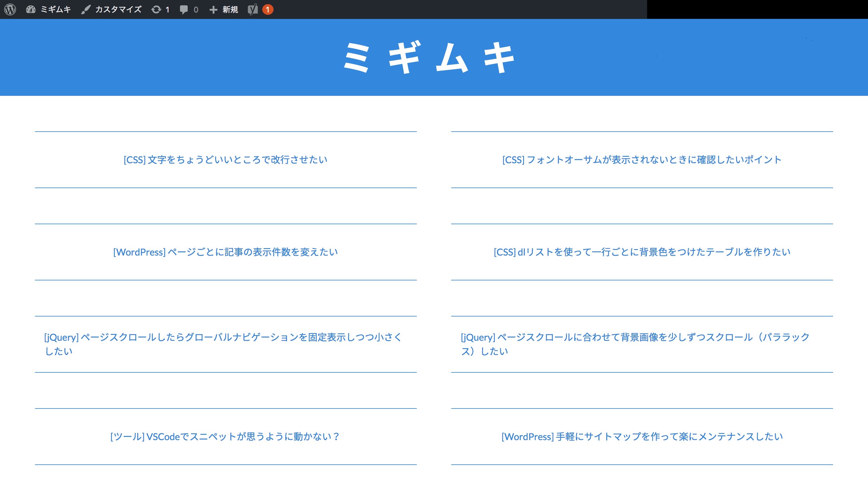Open the updates count 1
Viewport: 868px width, 478px height.
[167, 10]
